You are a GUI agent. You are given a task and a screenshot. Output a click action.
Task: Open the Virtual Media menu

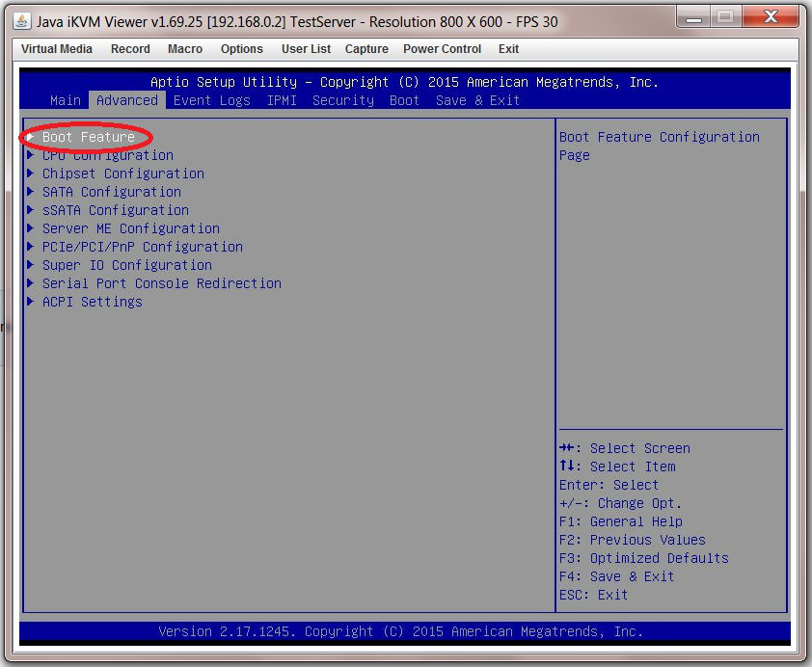[57, 49]
